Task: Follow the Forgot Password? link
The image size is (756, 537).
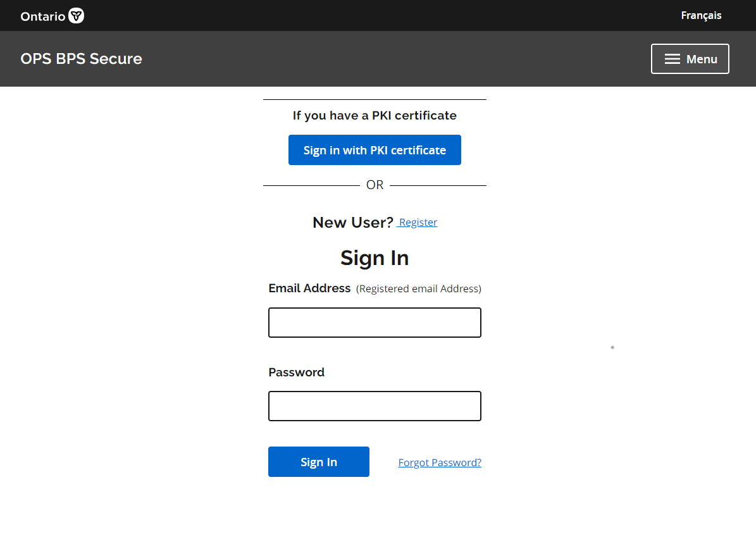Action: pos(440,462)
